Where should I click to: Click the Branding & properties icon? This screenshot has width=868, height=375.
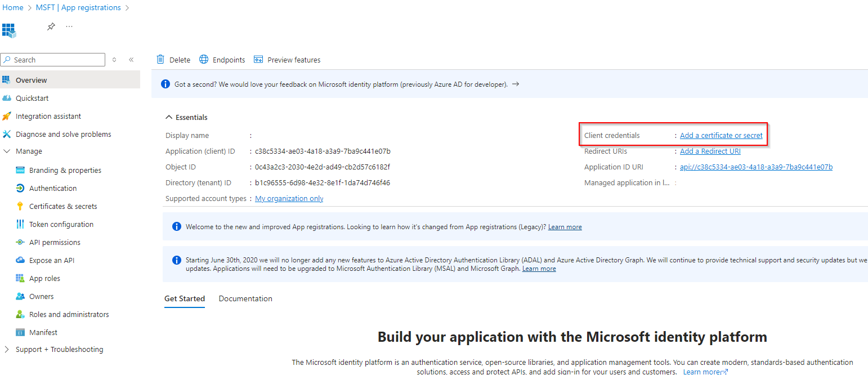point(20,170)
